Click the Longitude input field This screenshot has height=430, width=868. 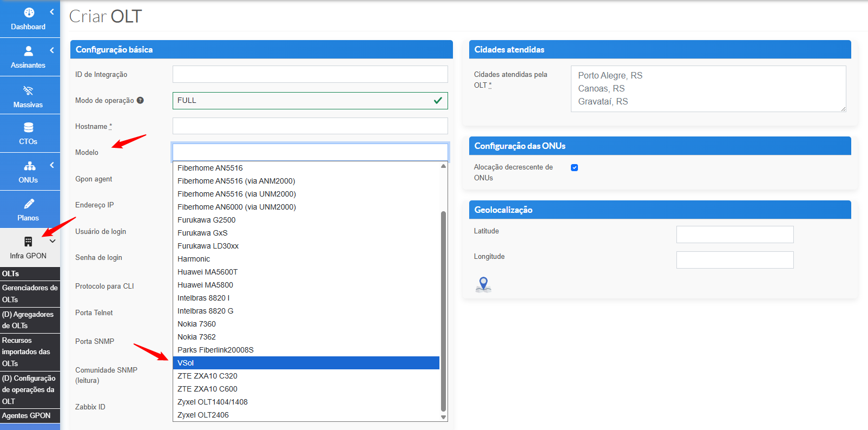pos(735,260)
